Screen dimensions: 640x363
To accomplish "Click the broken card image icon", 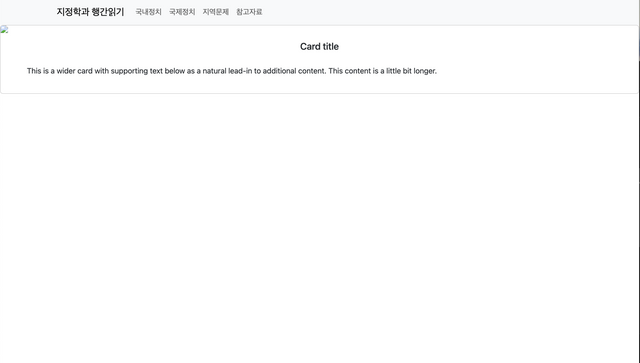I will coord(4,29).
